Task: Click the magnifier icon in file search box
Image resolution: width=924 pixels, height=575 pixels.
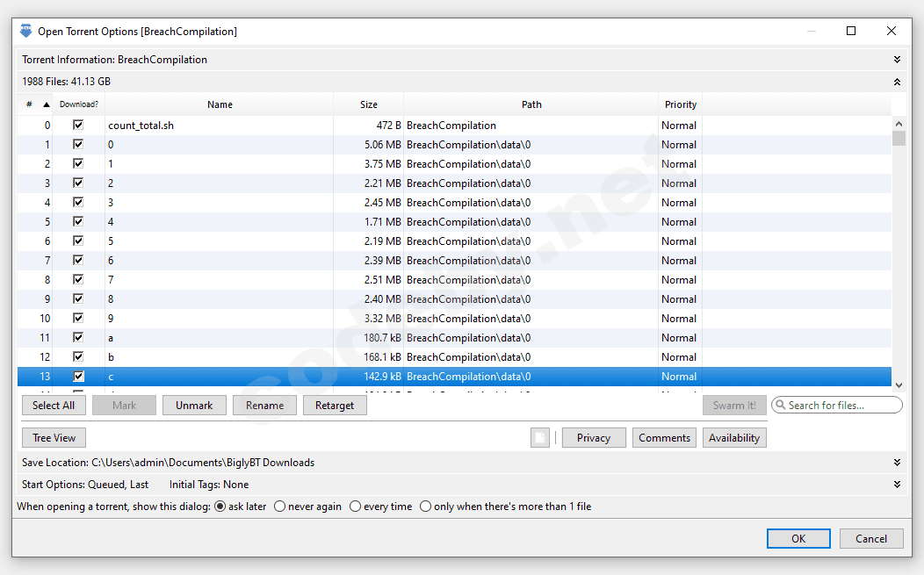Action: tap(781, 405)
